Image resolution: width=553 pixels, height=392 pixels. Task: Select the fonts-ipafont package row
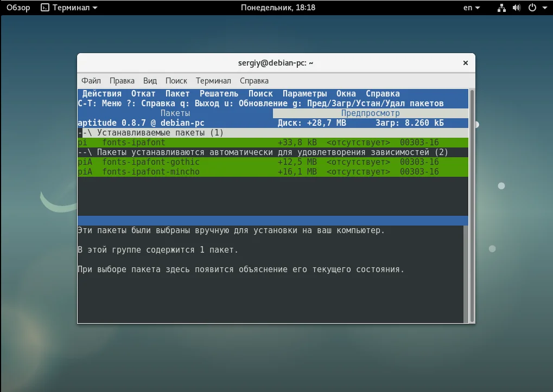(273, 142)
